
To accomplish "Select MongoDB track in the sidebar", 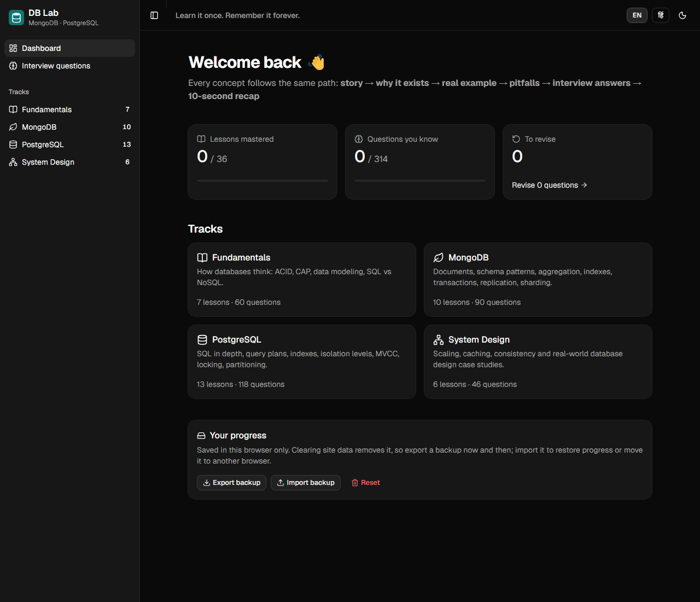I will pos(69,127).
